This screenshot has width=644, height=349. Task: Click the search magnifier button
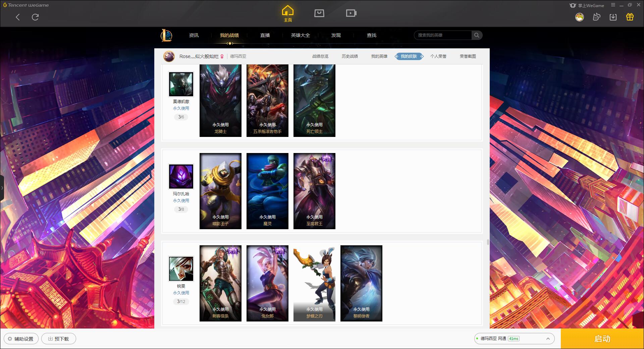[x=477, y=35]
